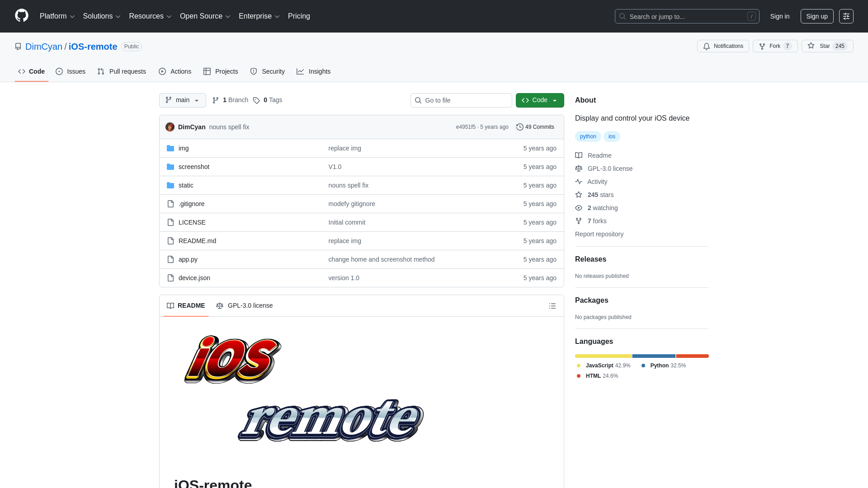
Task: Click the GitHub logo in the top left
Action: click(x=21, y=16)
